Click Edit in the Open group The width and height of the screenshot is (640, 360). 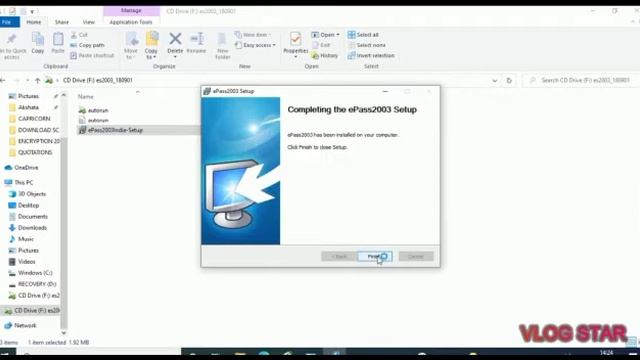(321, 45)
